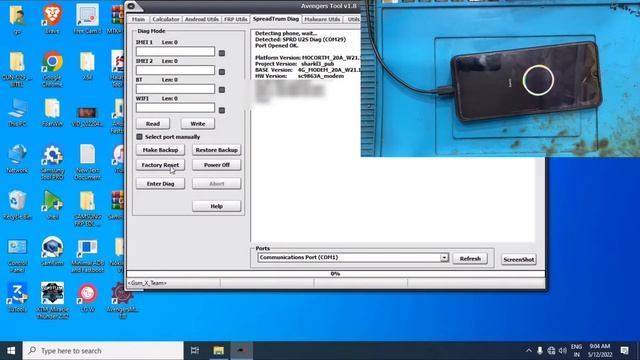The image size is (640, 360).
Task: Focus the IMEI 2 input field
Action: [x=175, y=70]
